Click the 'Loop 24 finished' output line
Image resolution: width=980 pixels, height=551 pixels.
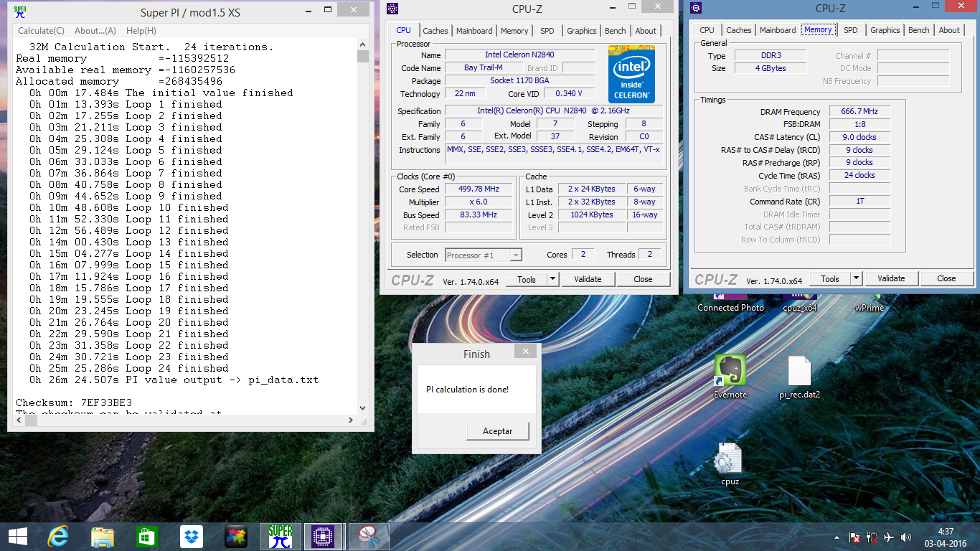[x=129, y=368]
